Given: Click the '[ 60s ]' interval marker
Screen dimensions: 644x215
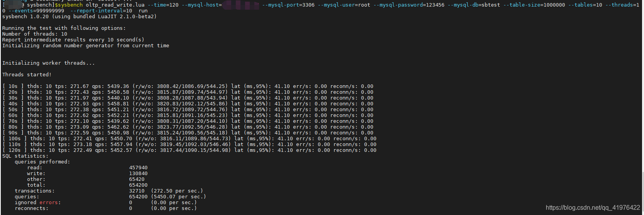Looking at the screenshot, I should click(13, 115).
